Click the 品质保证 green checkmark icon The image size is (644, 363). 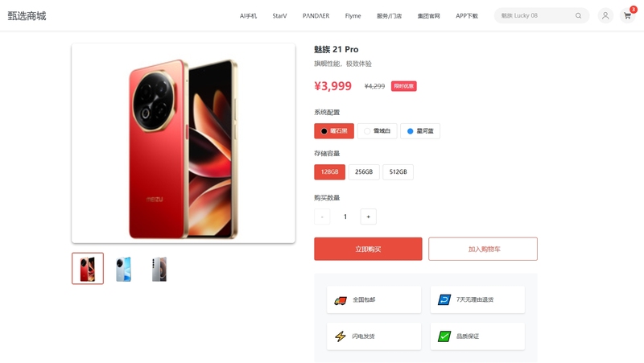click(444, 336)
